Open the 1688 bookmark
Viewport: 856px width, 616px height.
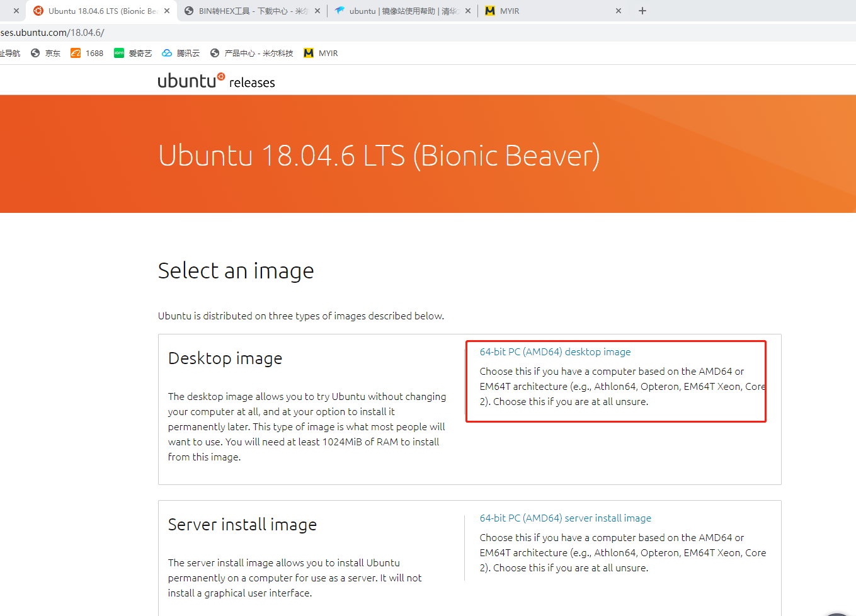87,54
